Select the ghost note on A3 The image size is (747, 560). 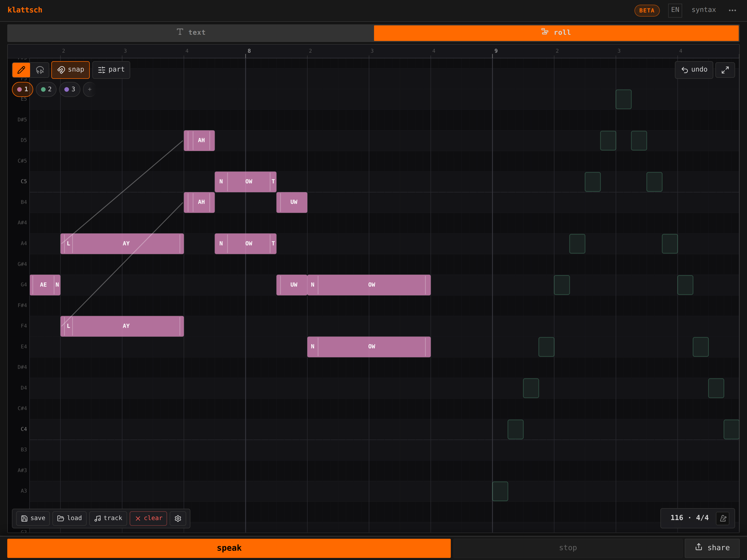500,491
